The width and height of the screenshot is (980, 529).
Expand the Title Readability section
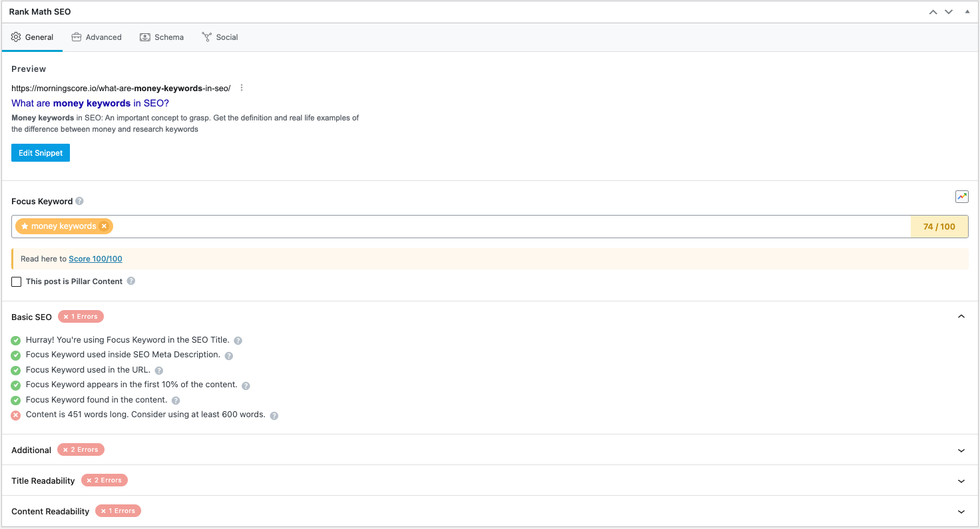pos(961,481)
